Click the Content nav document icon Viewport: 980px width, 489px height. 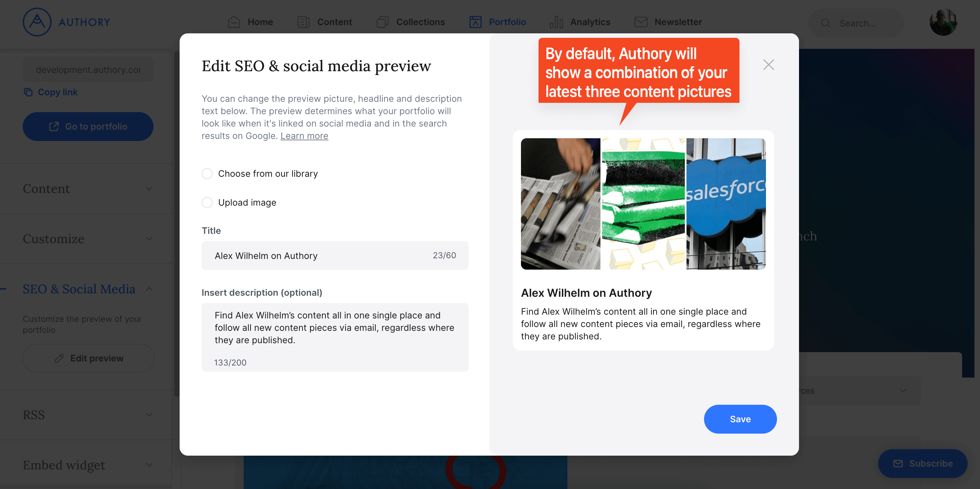click(303, 22)
